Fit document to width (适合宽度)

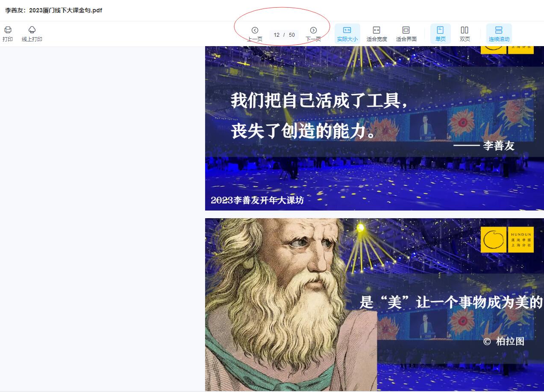(x=376, y=34)
